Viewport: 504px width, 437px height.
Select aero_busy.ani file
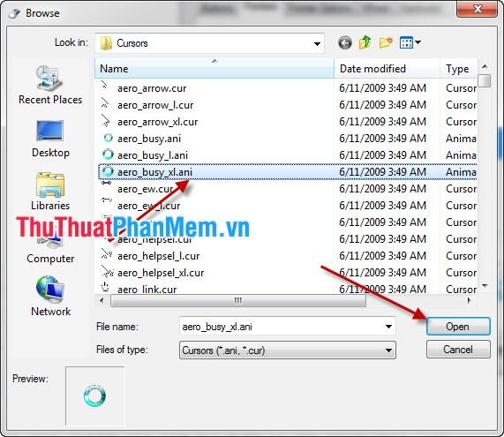149,139
